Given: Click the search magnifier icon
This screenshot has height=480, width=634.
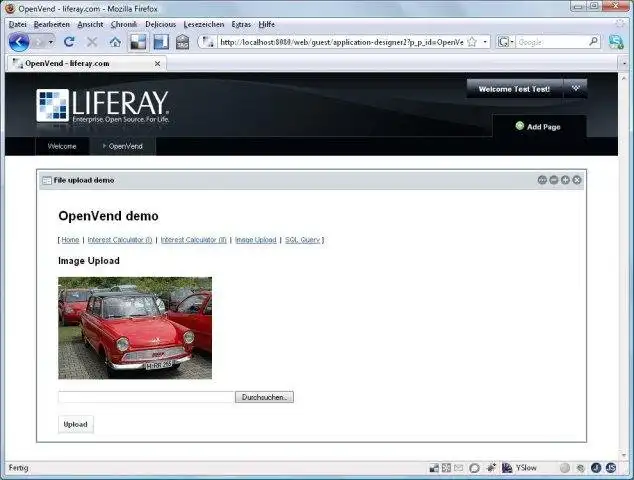Looking at the screenshot, I should pyautogui.click(x=594, y=42).
